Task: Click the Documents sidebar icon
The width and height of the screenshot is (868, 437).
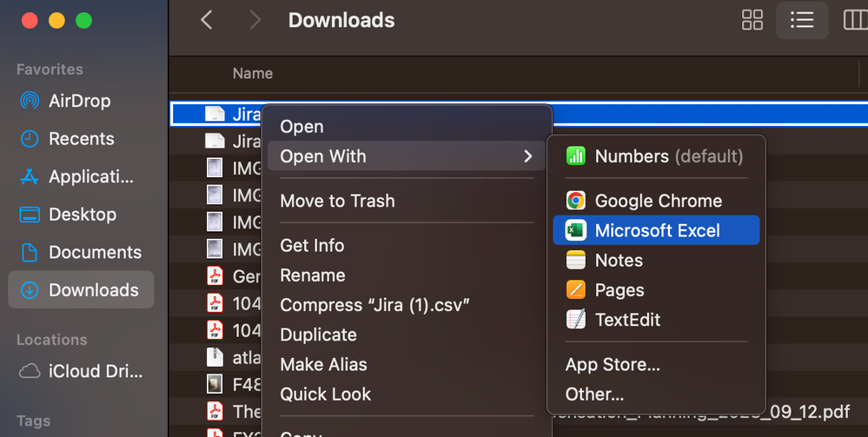Action: click(30, 252)
